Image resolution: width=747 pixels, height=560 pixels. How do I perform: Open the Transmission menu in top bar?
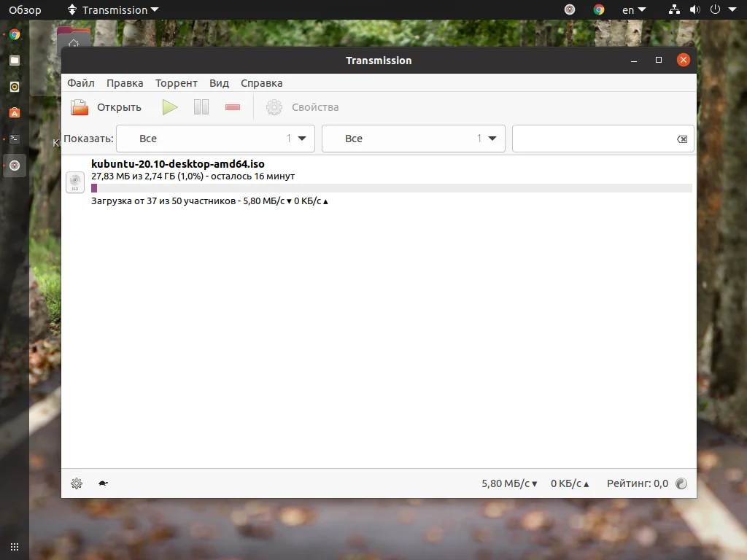point(111,9)
